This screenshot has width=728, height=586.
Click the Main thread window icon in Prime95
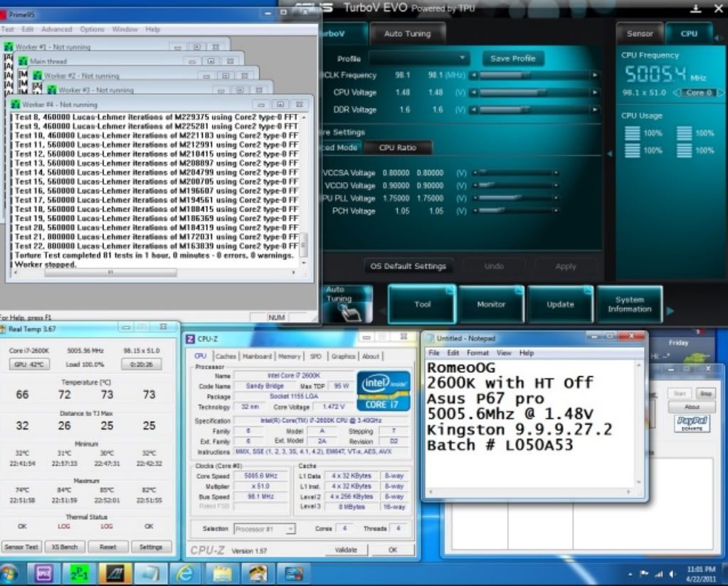23,61
